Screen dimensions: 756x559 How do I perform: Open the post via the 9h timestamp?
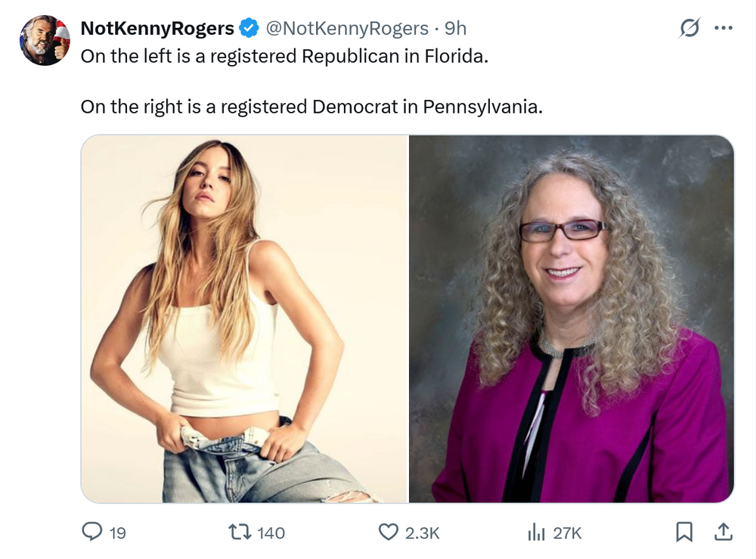coord(455,29)
